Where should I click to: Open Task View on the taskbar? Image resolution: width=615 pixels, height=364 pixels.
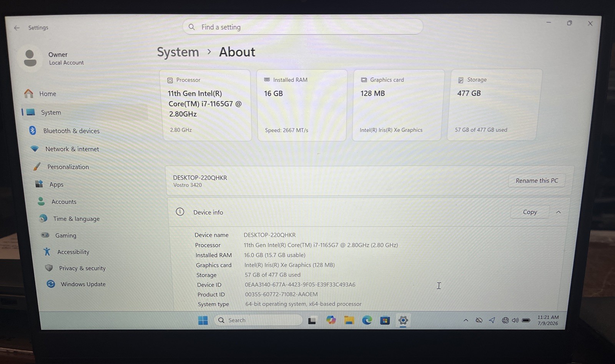pos(312,320)
